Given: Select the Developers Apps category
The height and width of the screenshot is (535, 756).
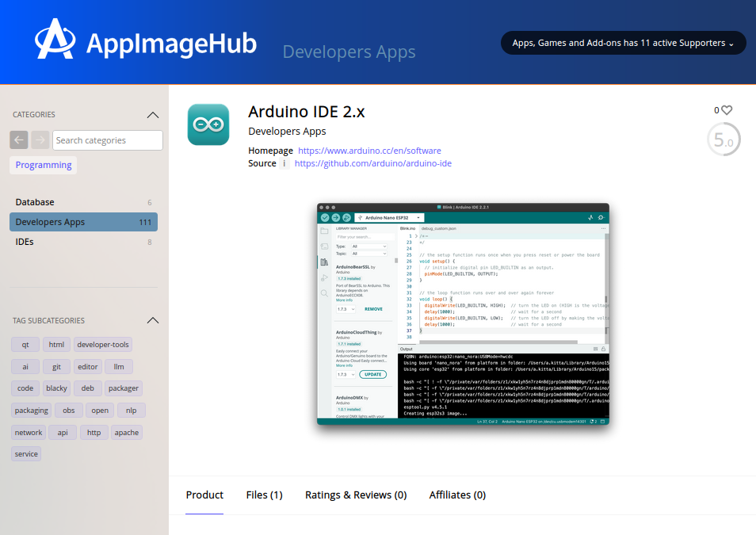Looking at the screenshot, I should click(x=83, y=222).
